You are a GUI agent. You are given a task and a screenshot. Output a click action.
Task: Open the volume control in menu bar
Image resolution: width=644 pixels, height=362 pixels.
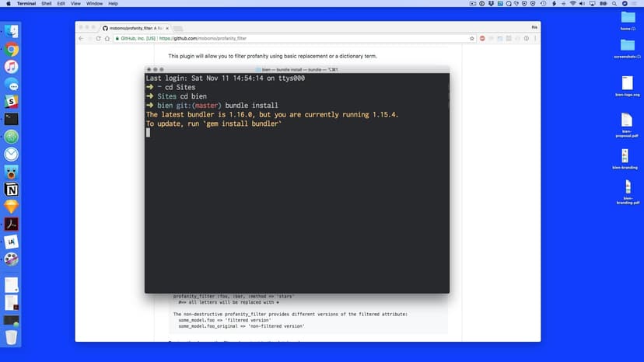click(582, 4)
